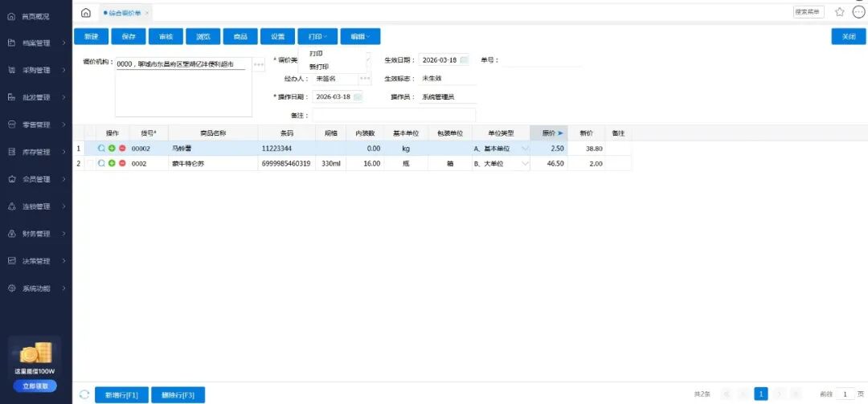The width and height of the screenshot is (868, 404).
Task: Click the 备注 input field
Action: pyautogui.click(x=394, y=116)
